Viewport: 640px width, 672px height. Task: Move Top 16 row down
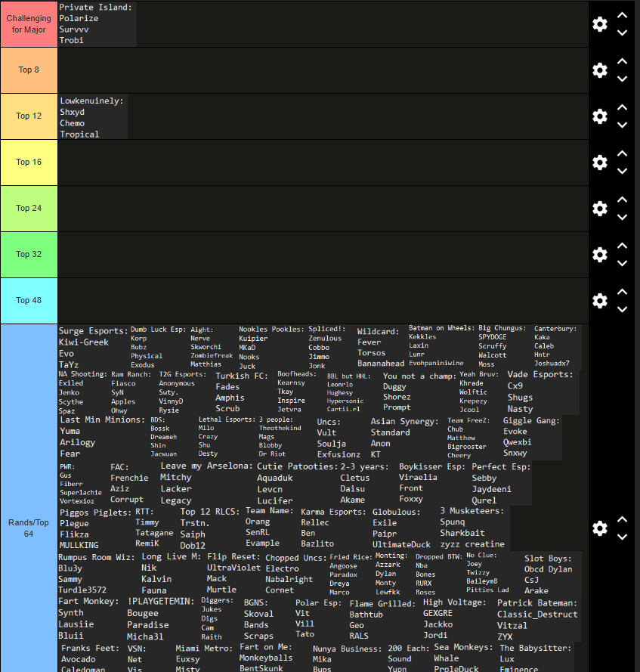pos(622,171)
